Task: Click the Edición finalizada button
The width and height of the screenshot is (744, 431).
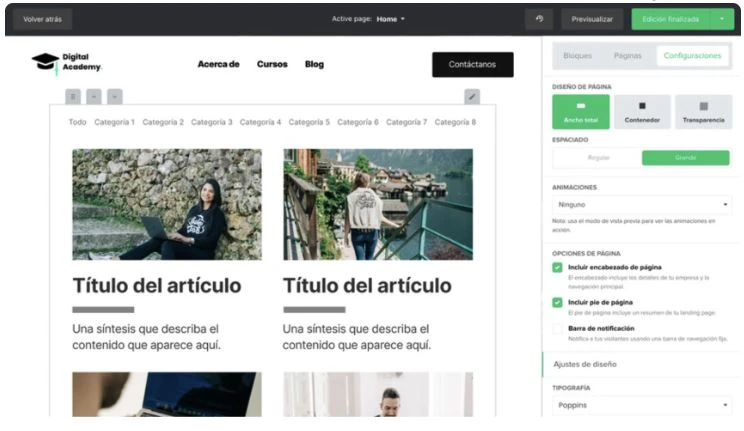Action: point(670,19)
